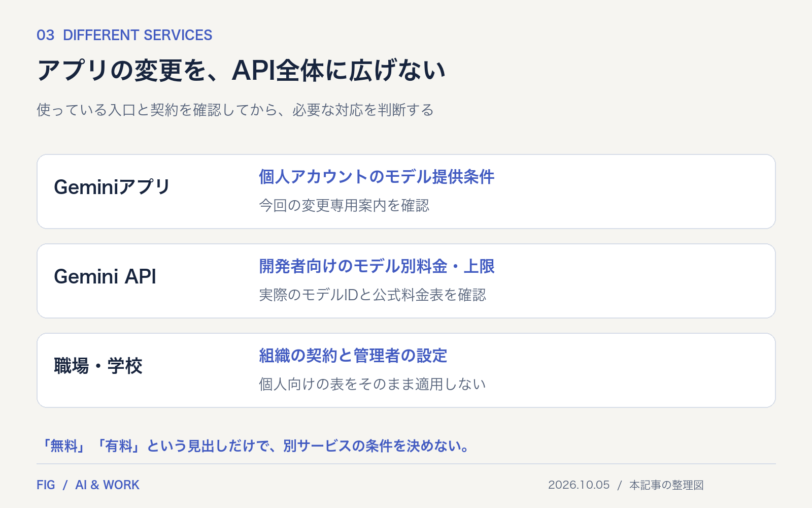Select the heading 'アプリの変更を、API全体に広げない'
The width and height of the screenshot is (812, 508).
click(242, 70)
